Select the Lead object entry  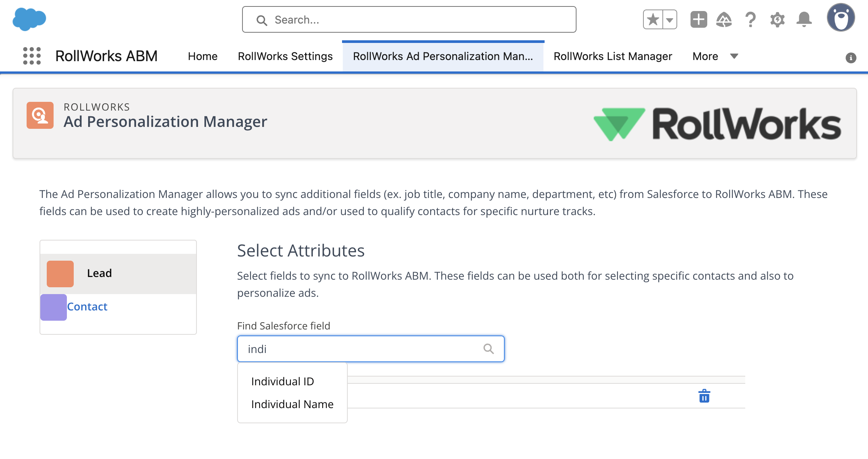[x=118, y=274]
